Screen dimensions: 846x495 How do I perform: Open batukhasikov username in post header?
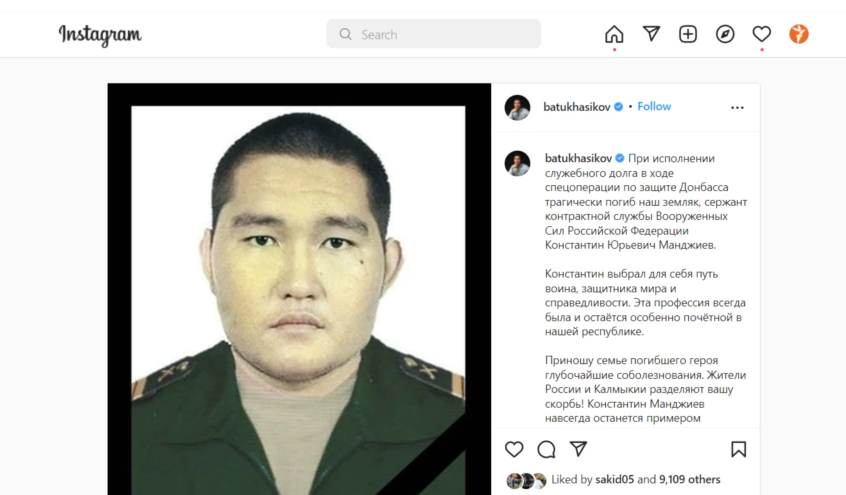coord(577,107)
